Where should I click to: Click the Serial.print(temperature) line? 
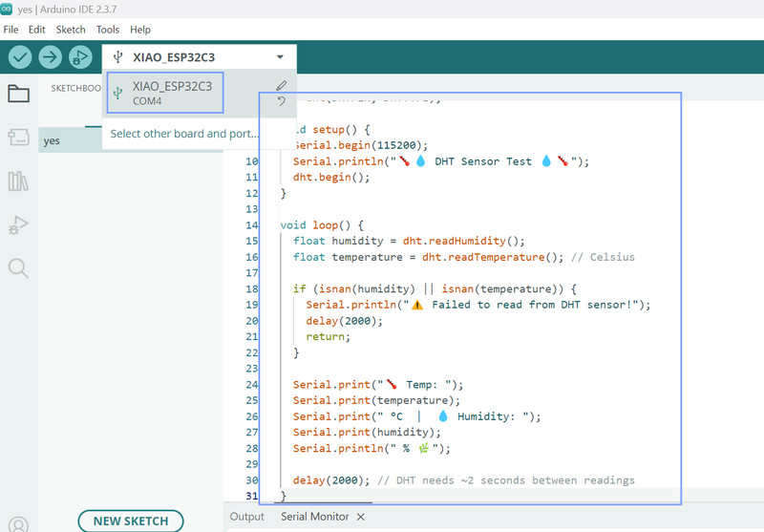click(376, 400)
